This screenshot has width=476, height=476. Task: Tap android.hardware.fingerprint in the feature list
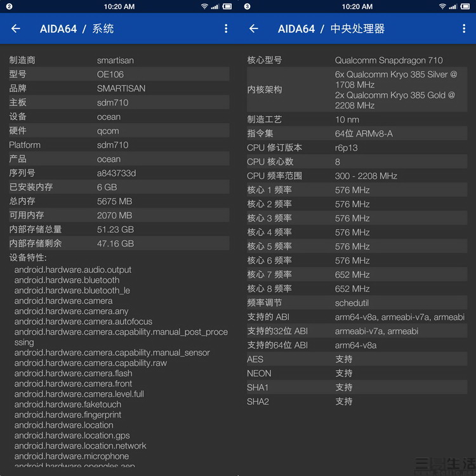[x=68, y=414]
